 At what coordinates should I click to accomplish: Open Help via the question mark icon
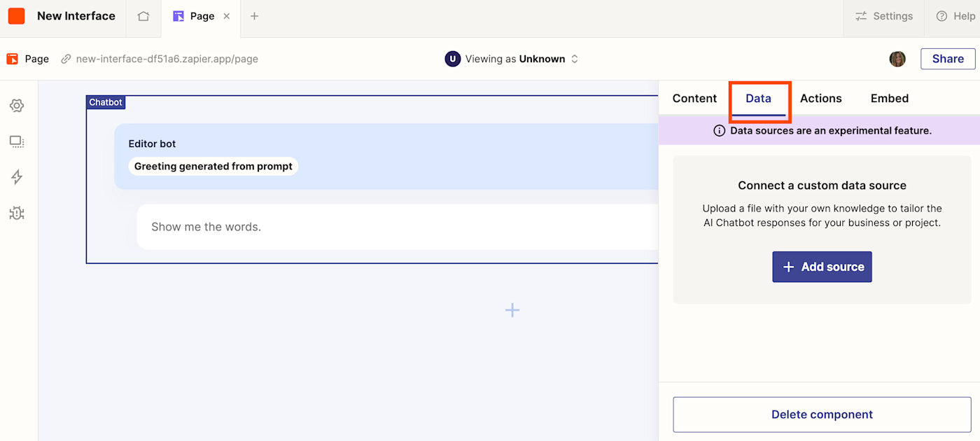coord(941,15)
